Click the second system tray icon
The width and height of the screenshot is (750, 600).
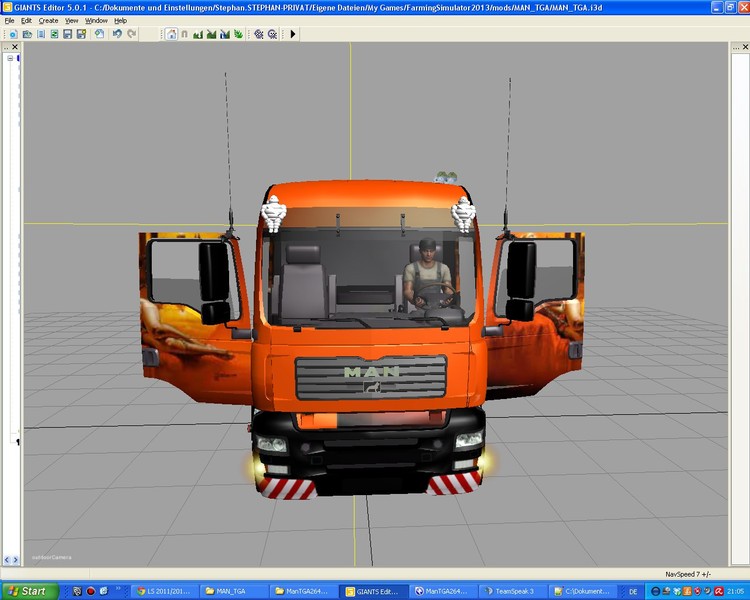666,591
